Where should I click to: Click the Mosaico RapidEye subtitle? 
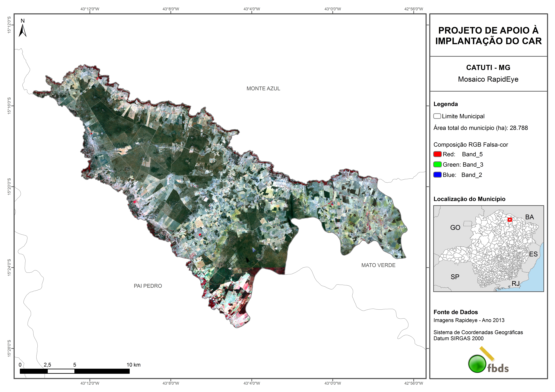pos(488,79)
